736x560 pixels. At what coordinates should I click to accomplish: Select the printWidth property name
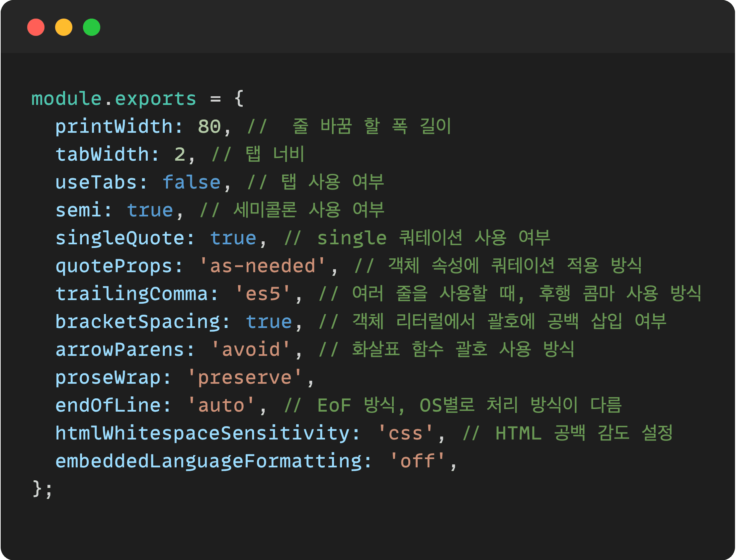tap(114, 127)
